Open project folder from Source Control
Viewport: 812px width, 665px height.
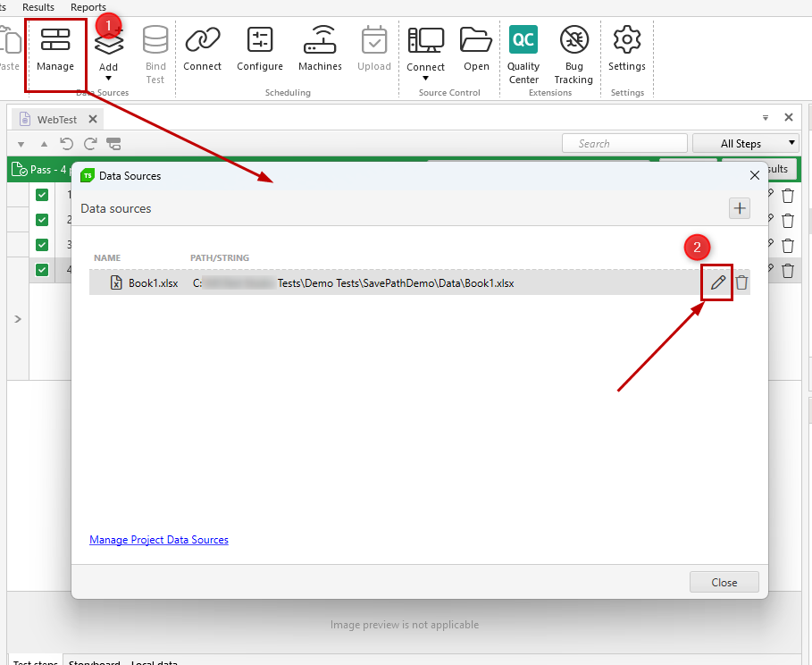tap(476, 49)
